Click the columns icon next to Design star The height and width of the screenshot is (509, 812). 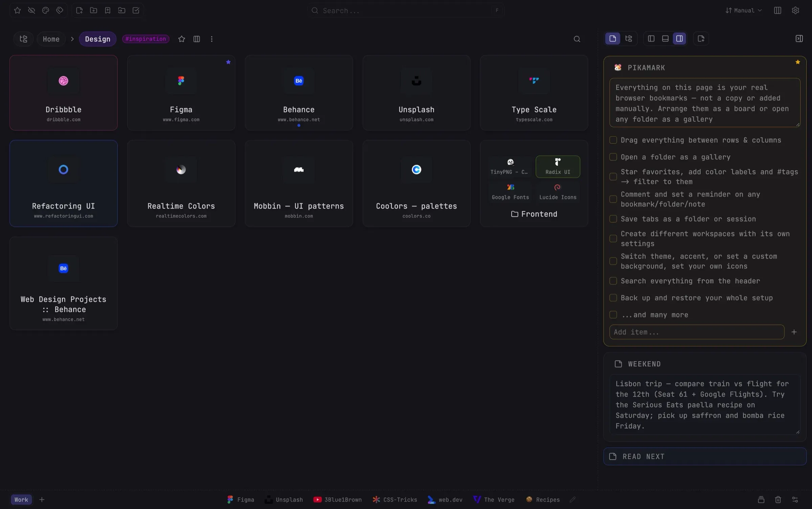197,39
